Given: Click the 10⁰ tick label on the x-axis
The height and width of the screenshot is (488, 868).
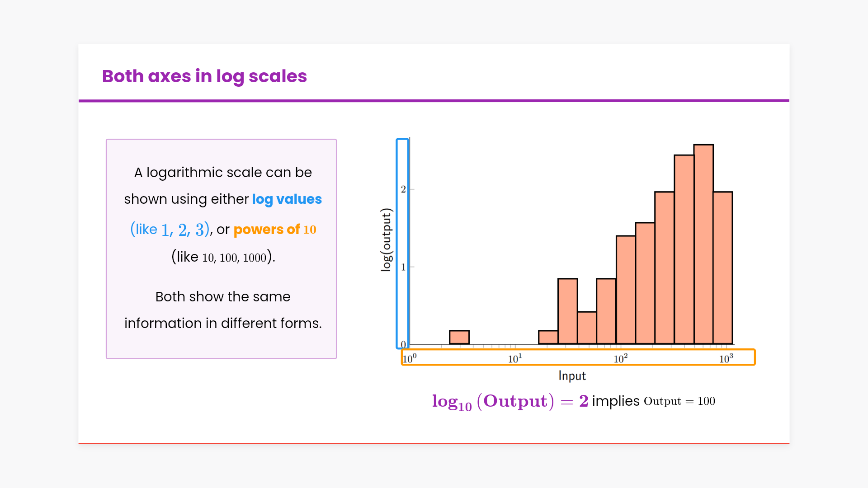Looking at the screenshot, I should pos(410,359).
